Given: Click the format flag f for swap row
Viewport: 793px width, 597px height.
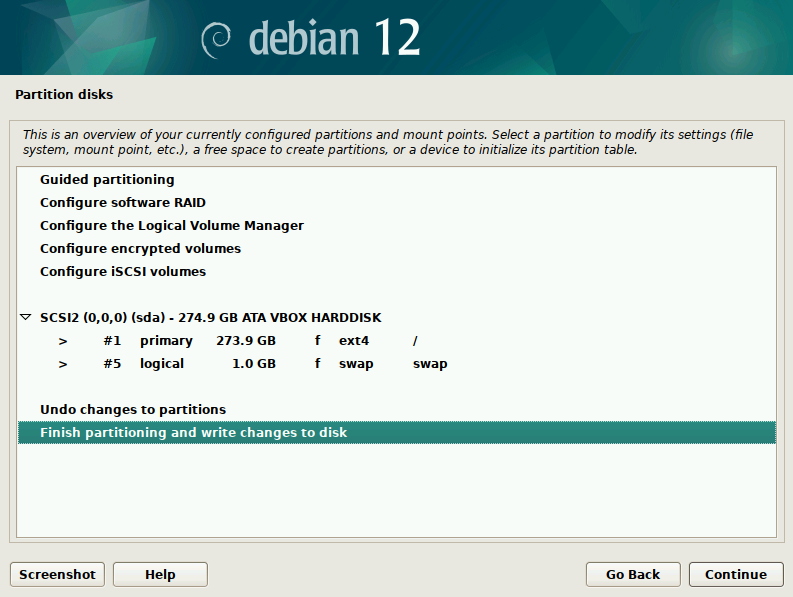Looking at the screenshot, I should 317,363.
